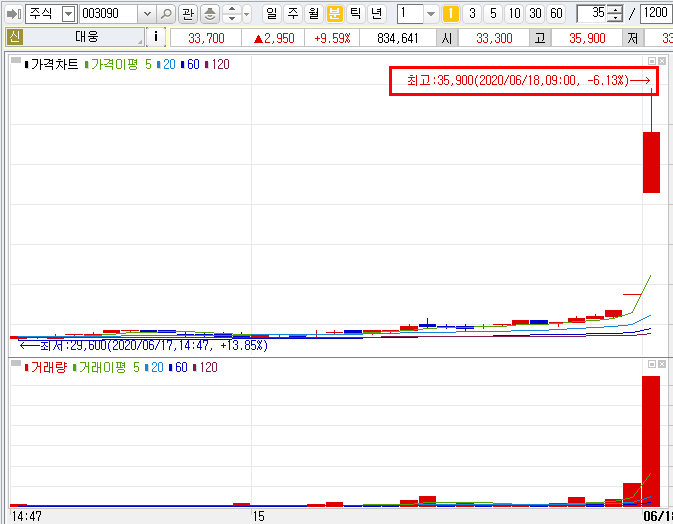Viewport: 673px width, 524px height.
Task: Click the tall red opening candlestick
Action: coord(651,162)
